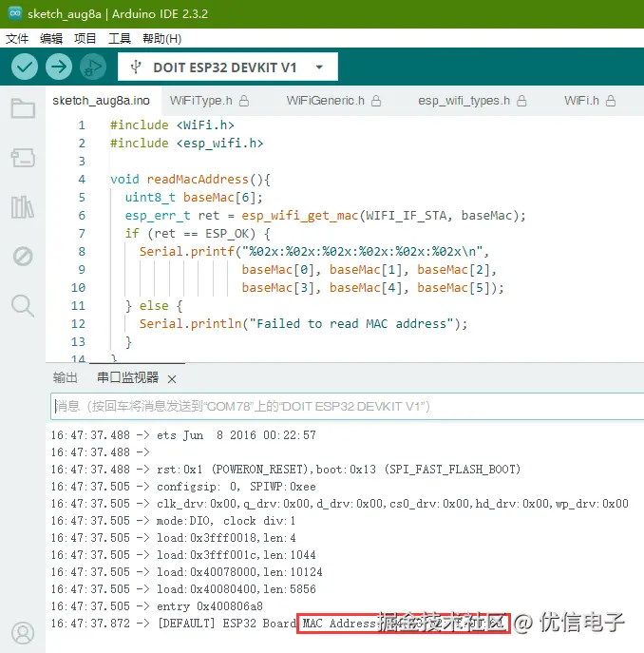This screenshot has height=653, width=644.
Task: Open the 帮助(H) menu
Action: coord(161,39)
